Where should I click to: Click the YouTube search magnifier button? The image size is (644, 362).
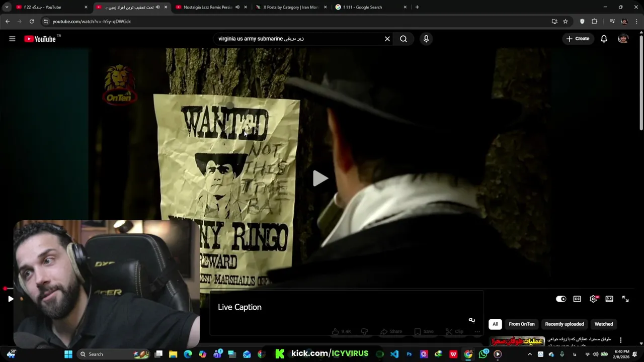pos(404,39)
